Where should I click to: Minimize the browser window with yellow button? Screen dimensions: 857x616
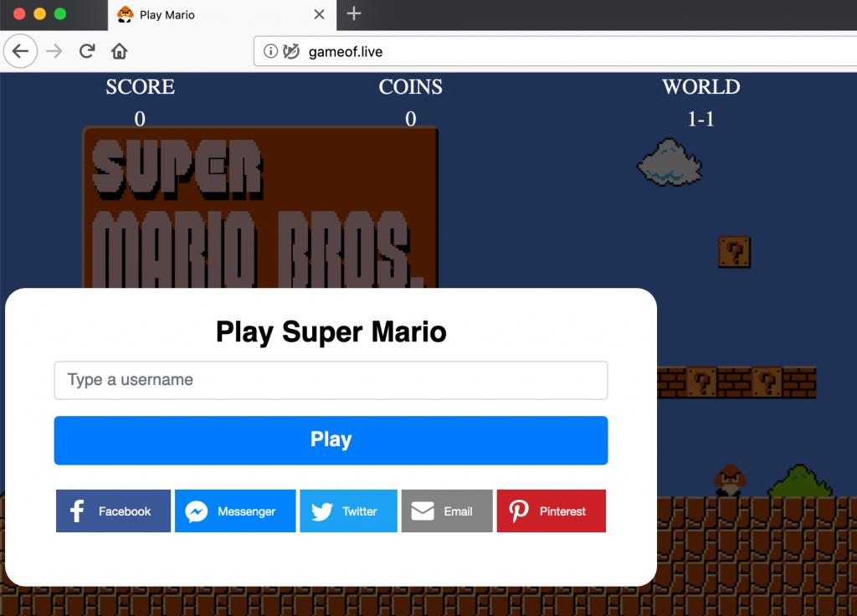point(40,13)
